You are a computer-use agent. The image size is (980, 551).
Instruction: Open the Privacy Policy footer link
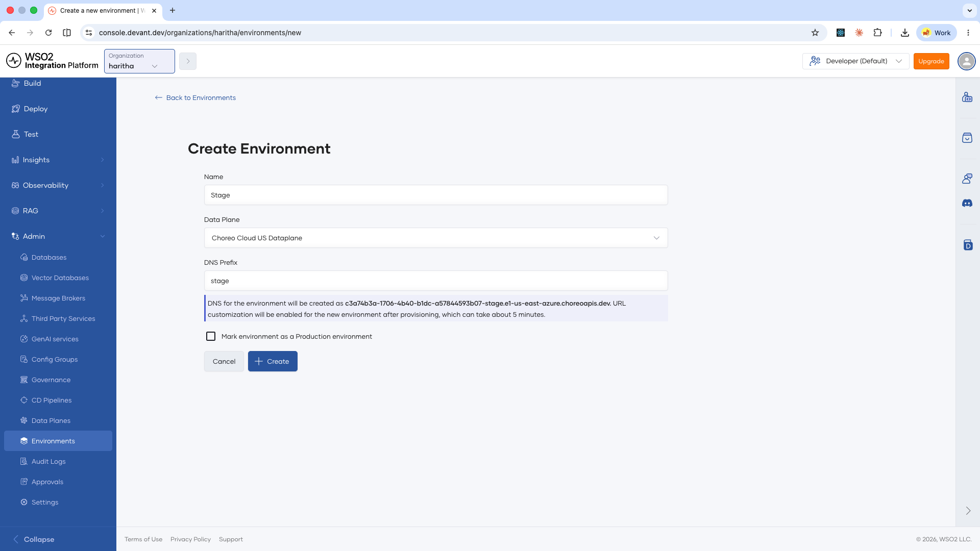tap(190, 539)
